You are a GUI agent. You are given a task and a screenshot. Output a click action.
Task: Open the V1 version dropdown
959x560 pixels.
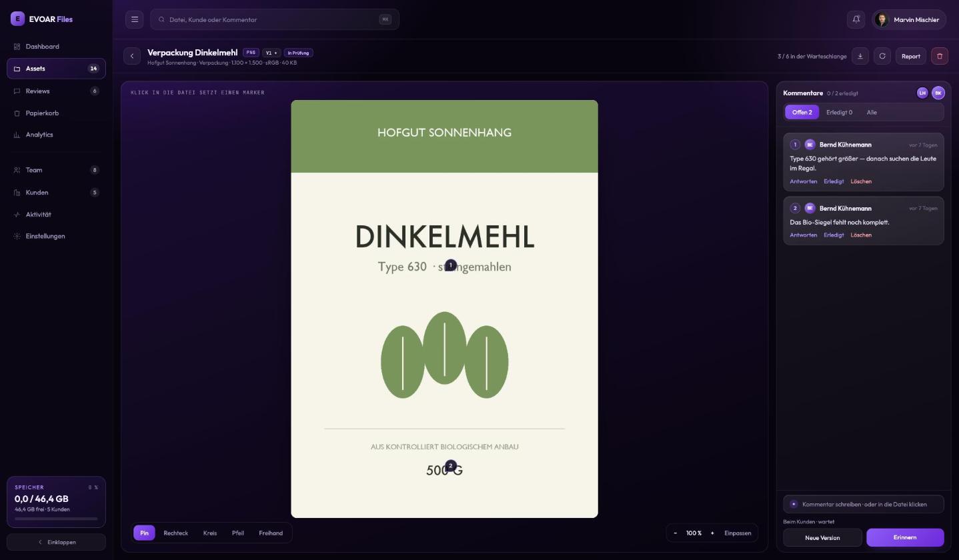pos(271,53)
